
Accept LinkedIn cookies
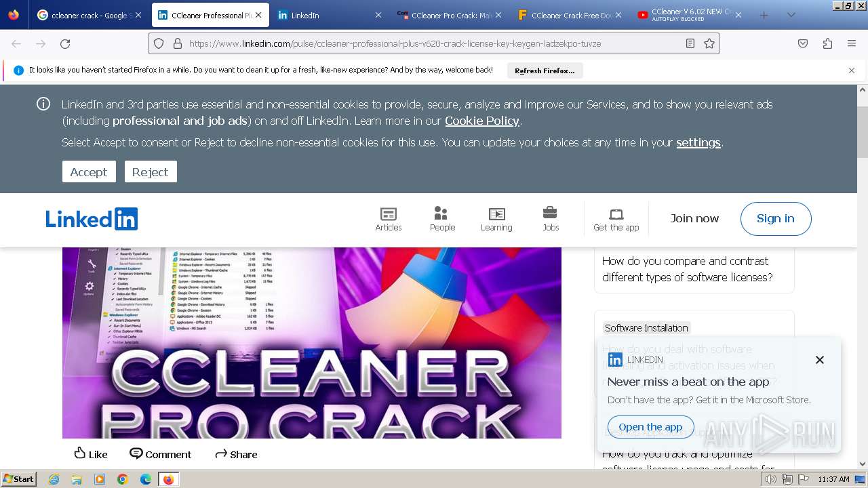pos(89,172)
